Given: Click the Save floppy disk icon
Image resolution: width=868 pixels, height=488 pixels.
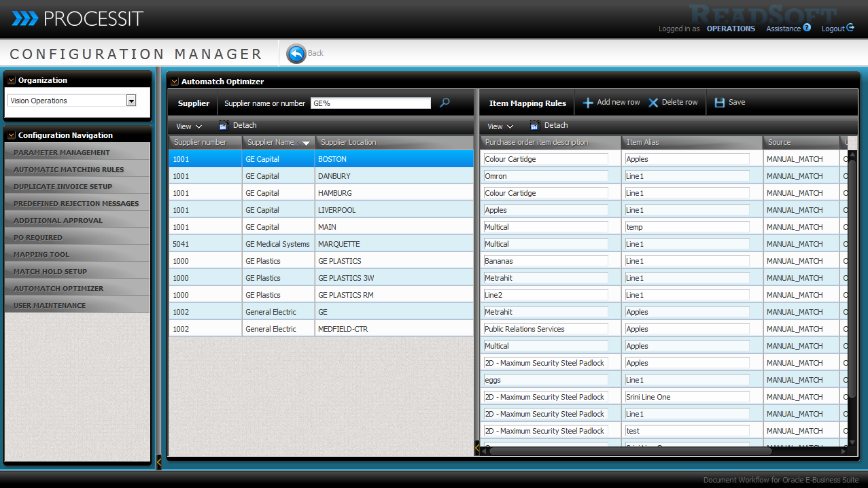Looking at the screenshot, I should coord(720,103).
